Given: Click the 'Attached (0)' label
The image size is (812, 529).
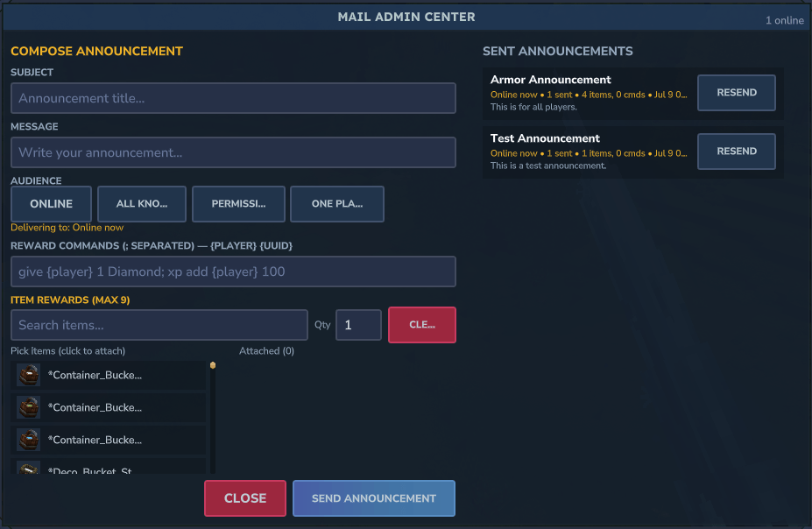Looking at the screenshot, I should click(x=266, y=351).
